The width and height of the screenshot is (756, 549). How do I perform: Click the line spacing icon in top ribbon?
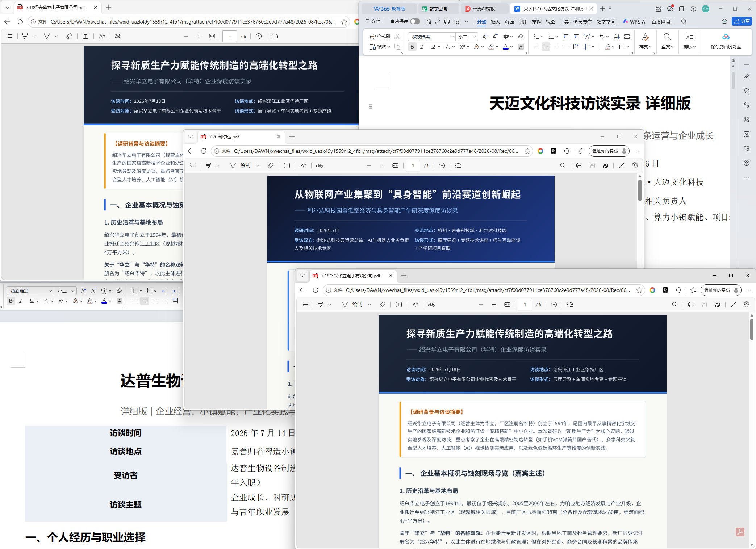pos(587,47)
